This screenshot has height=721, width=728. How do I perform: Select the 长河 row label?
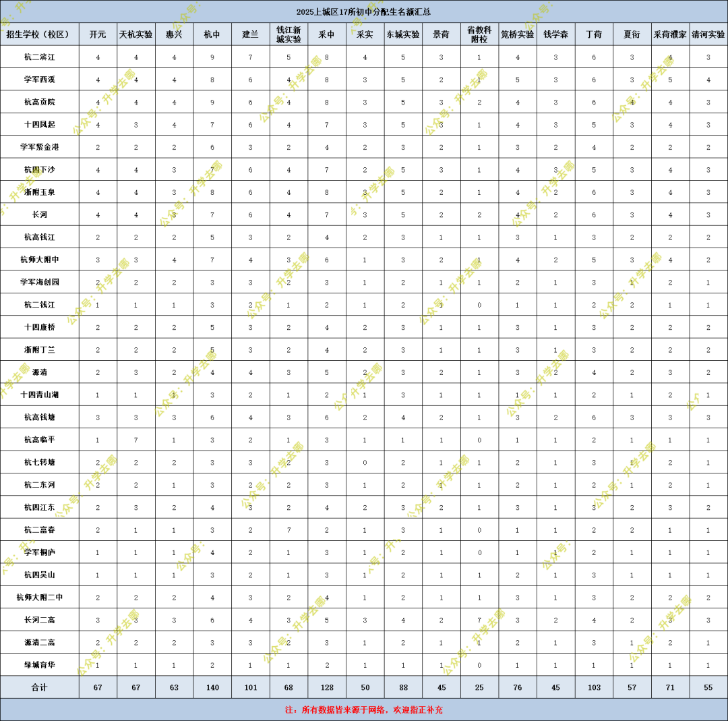(40, 214)
